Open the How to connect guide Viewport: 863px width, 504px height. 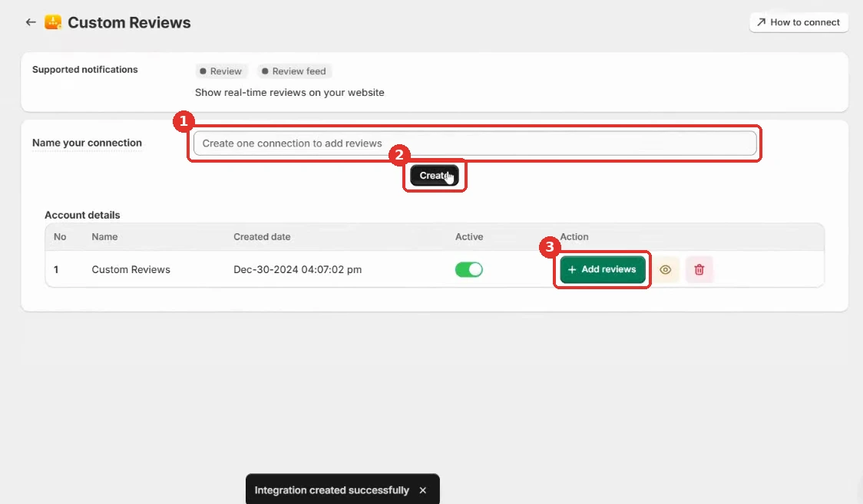799,22
